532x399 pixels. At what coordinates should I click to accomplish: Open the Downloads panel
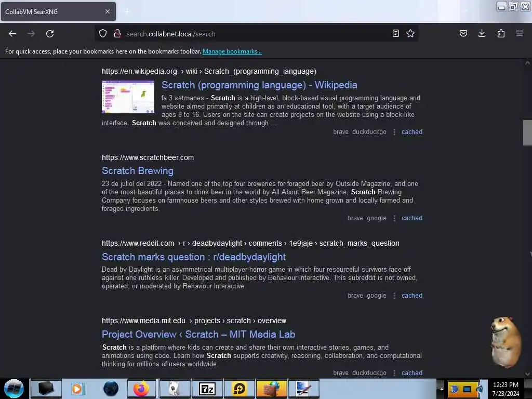click(x=482, y=33)
